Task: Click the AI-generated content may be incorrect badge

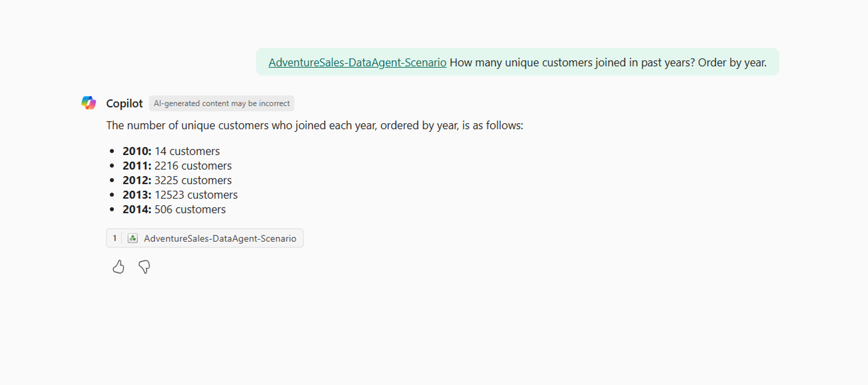Action: pyautogui.click(x=221, y=103)
